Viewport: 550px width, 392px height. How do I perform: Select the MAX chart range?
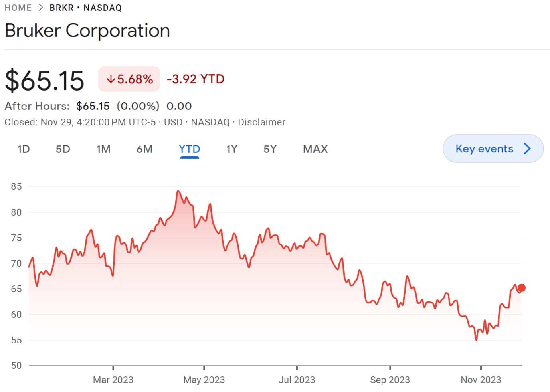pos(315,149)
